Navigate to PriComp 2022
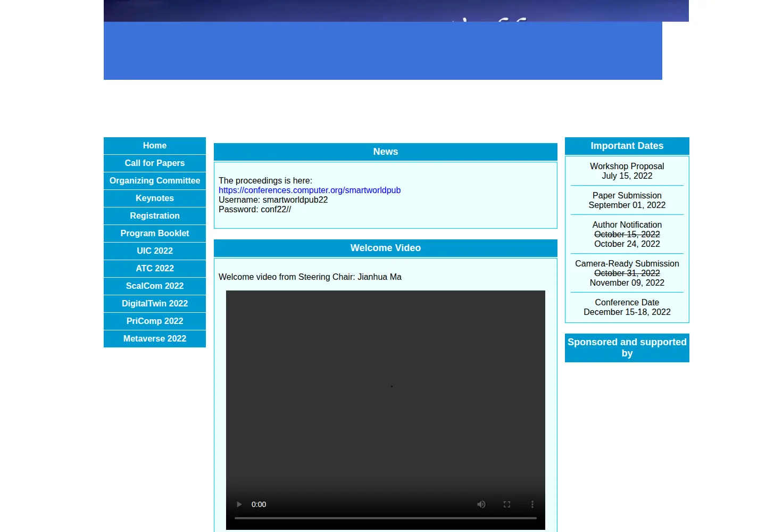This screenshot has width=766, height=532. point(155,321)
